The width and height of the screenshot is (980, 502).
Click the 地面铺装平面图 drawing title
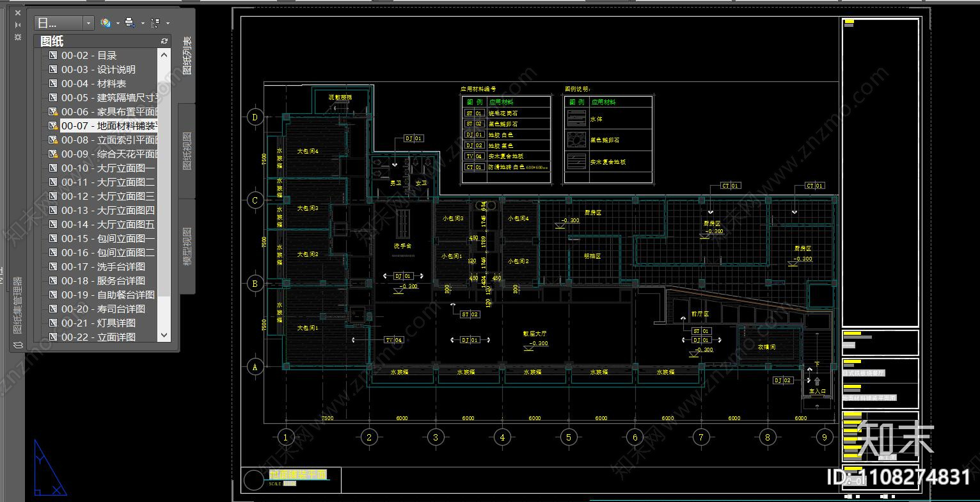coord(298,474)
